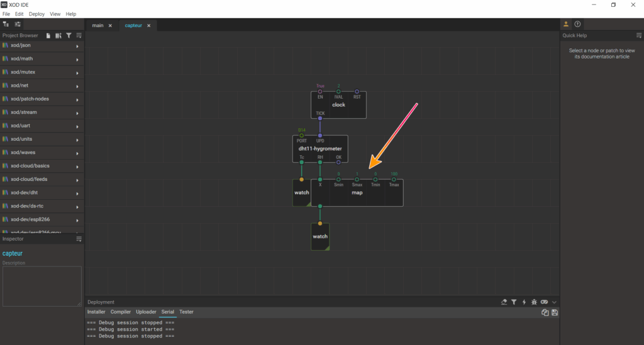Image resolution: width=644 pixels, height=345 pixels.
Task: Toggle the Inspector sliders sidebar icon
Action: coord(18,25)
